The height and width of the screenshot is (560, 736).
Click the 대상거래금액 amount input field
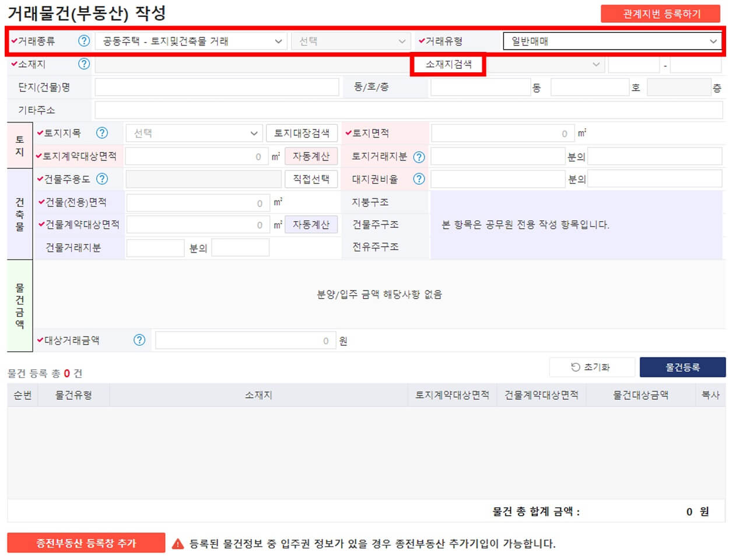click(x=245, y=340)
